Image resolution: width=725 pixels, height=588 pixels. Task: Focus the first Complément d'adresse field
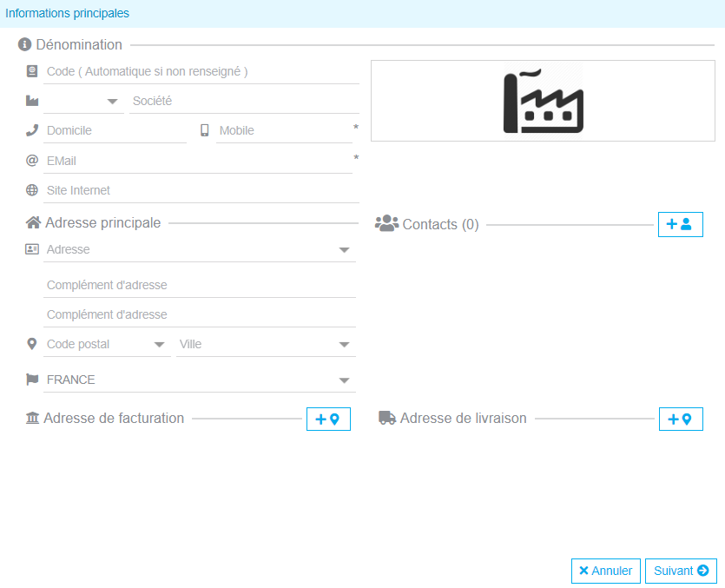point(200,286)
